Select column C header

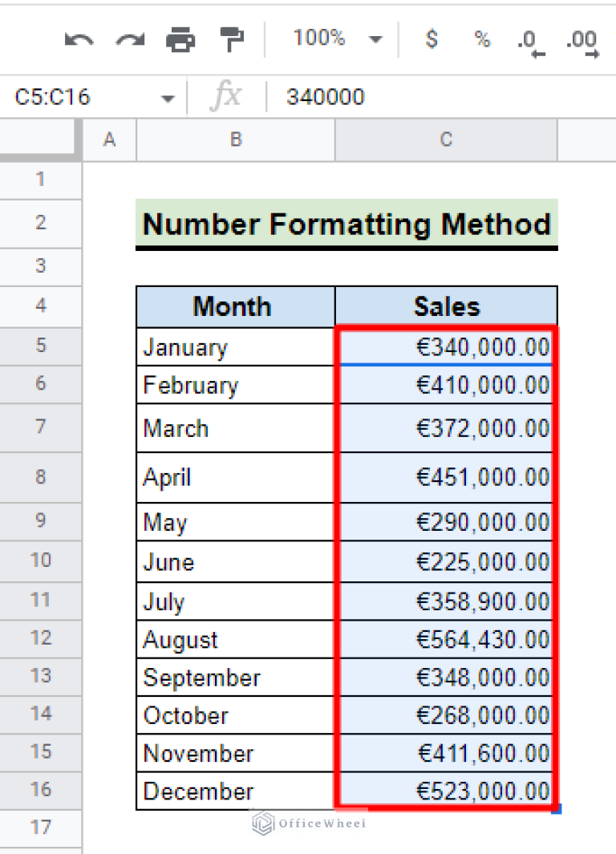click(445, 140)
